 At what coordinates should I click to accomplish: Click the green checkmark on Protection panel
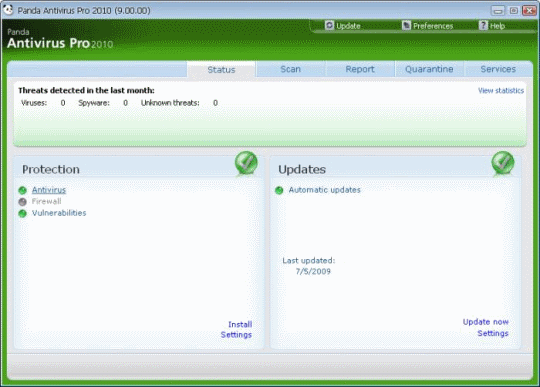click(x=246, y=163)
